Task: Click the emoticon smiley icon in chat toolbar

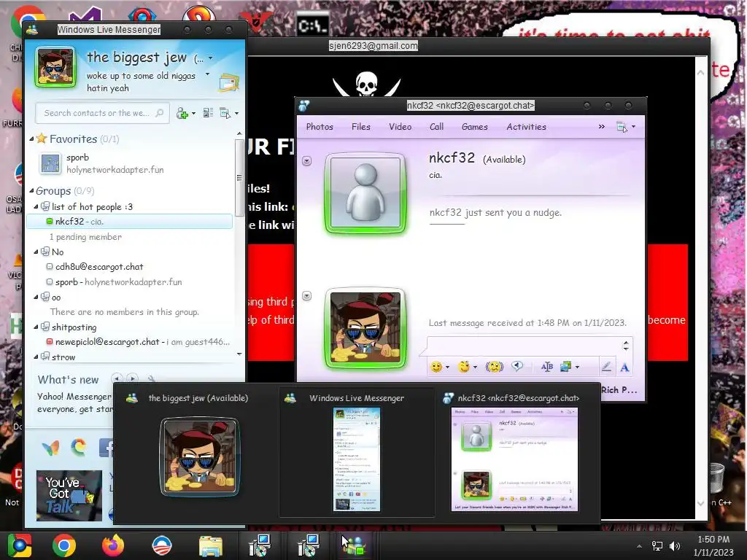Action: coord(436,367)
